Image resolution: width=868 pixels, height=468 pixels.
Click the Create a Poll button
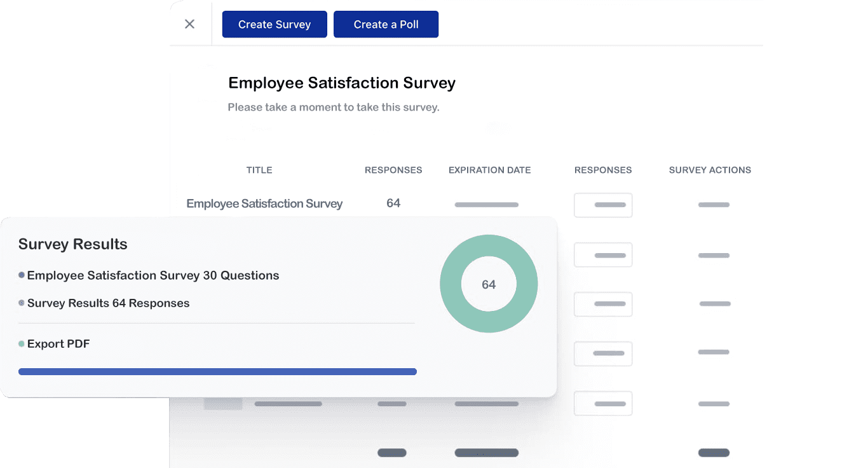tap(386, 24)
